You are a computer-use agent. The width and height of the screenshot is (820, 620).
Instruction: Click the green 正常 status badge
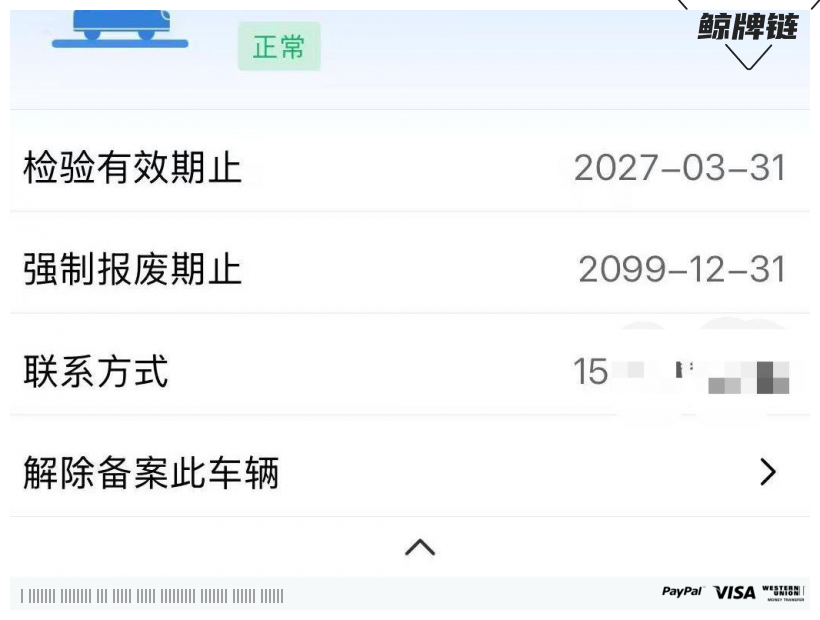(279, 47)
